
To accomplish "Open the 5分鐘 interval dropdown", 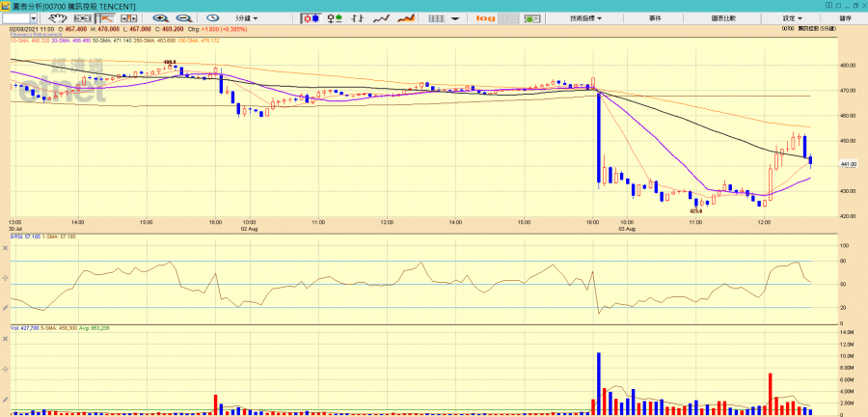I will tap(250, 18).
